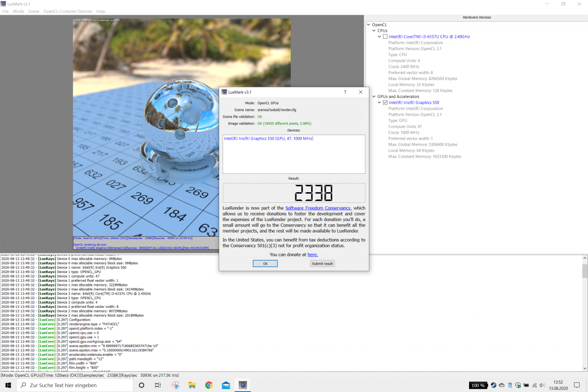Open the Scene menu
Viewport: 588px width, 392px height.
point(34,11)
